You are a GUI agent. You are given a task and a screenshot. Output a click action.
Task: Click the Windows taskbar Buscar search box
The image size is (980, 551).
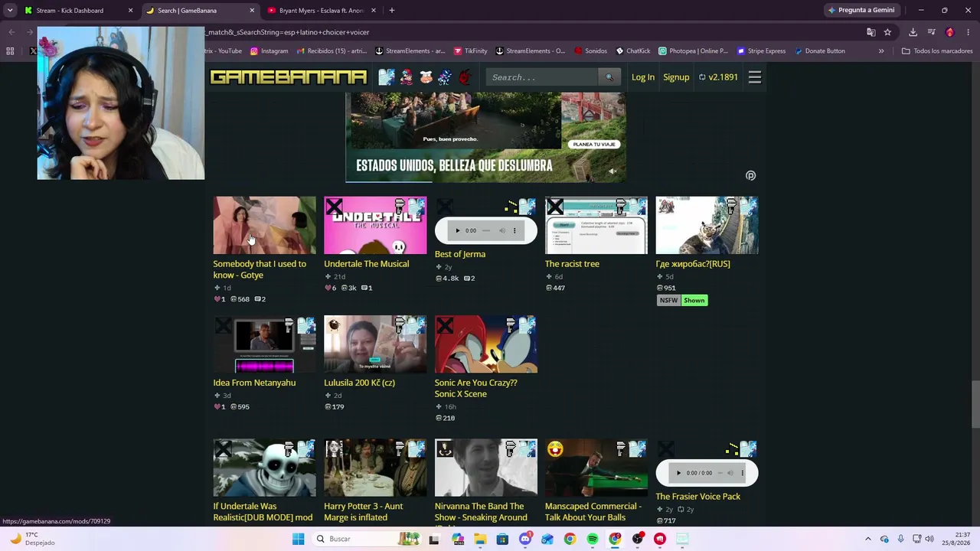(367, 539)
